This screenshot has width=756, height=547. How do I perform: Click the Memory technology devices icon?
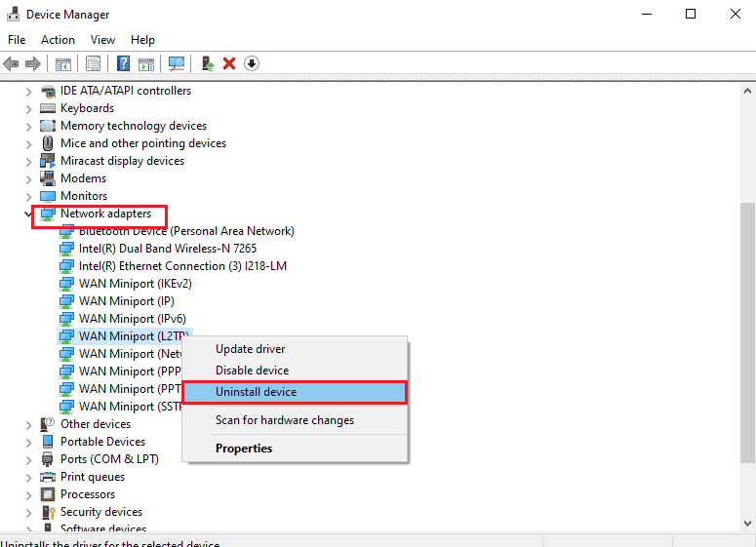pos(48,126)
